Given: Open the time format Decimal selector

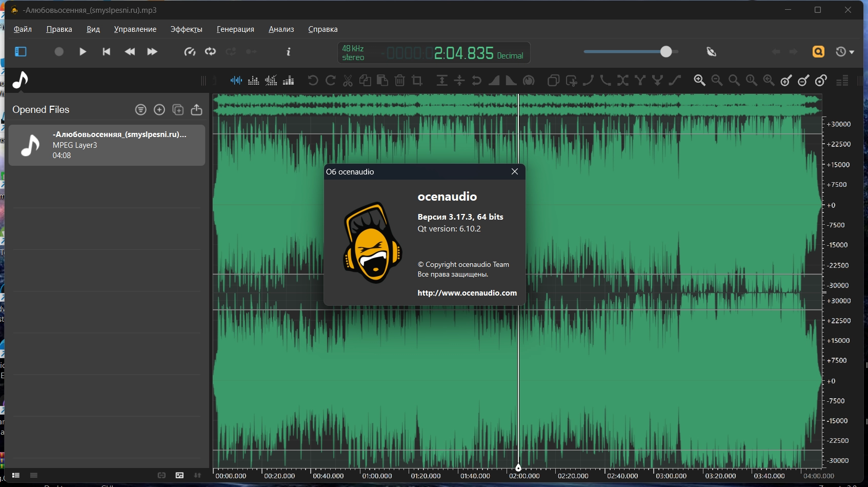Looking at the screenshot, I should [510, 56].
